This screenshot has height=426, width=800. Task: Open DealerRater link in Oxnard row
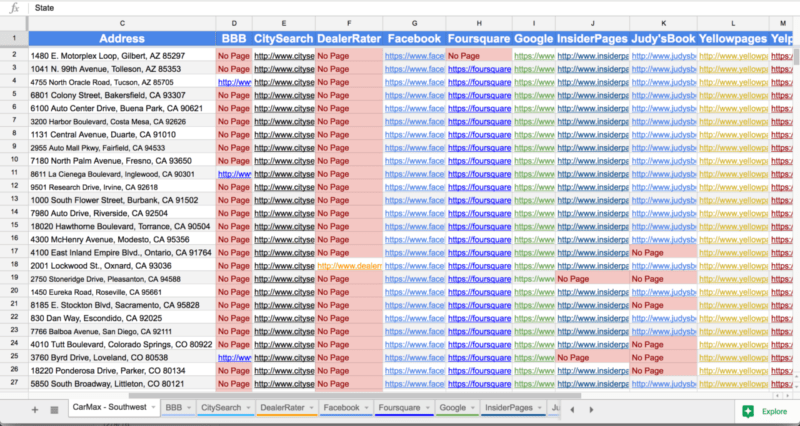349,266
